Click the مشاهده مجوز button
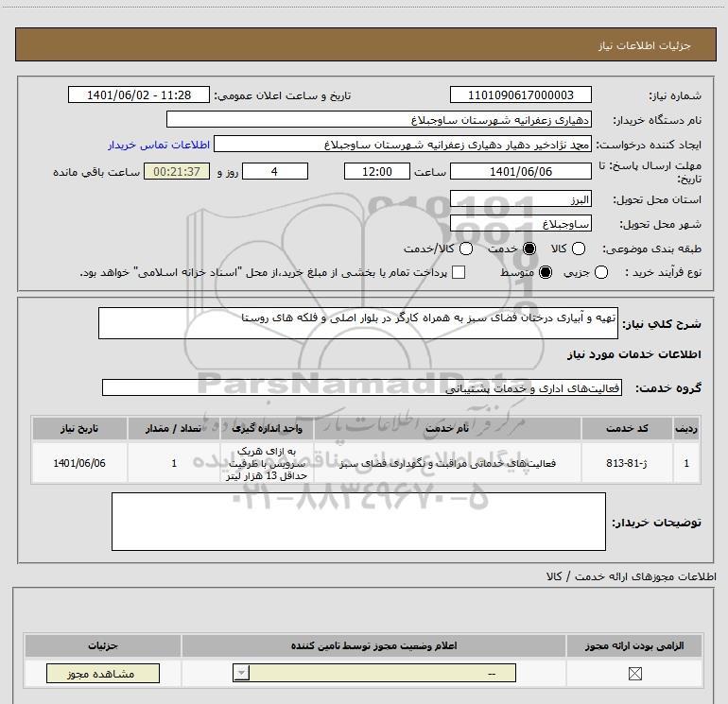The image size is (728, 704). point(103,674)
